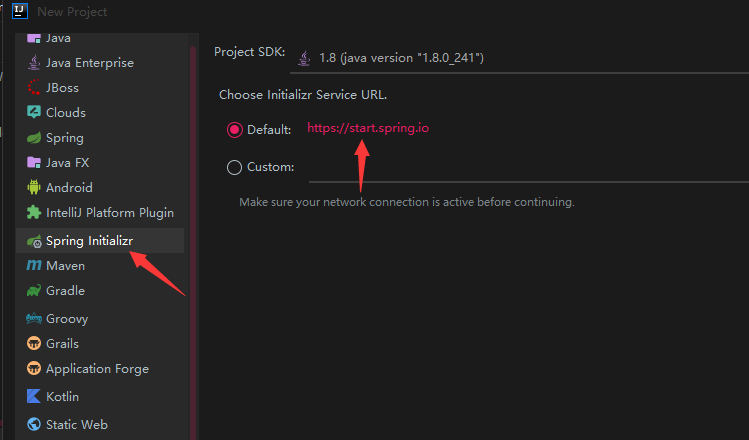Click the Kotlin icon
Screen dimensions: 749x440
(33, 397)
